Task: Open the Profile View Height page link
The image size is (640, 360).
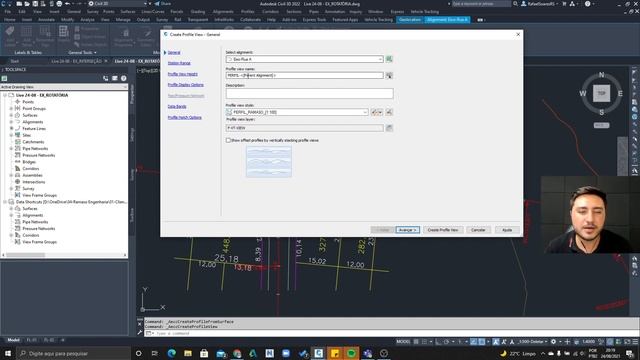Action: (x=183, y=74)
